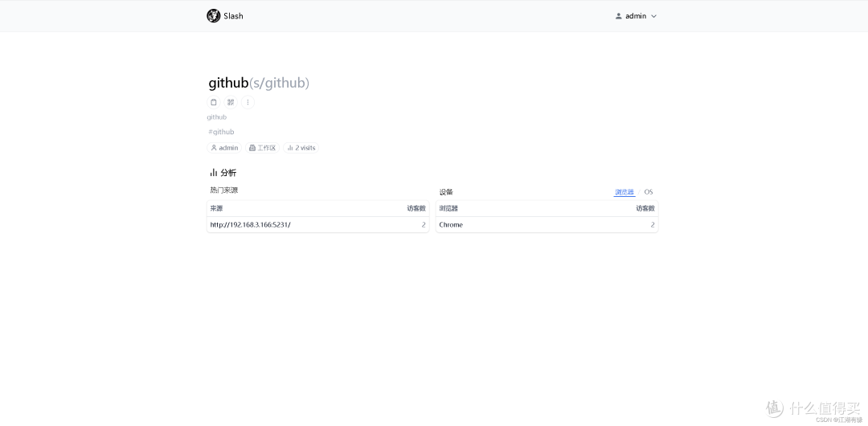
Task: Click the 2 visits badge
Action: click(x=301, y=148)
